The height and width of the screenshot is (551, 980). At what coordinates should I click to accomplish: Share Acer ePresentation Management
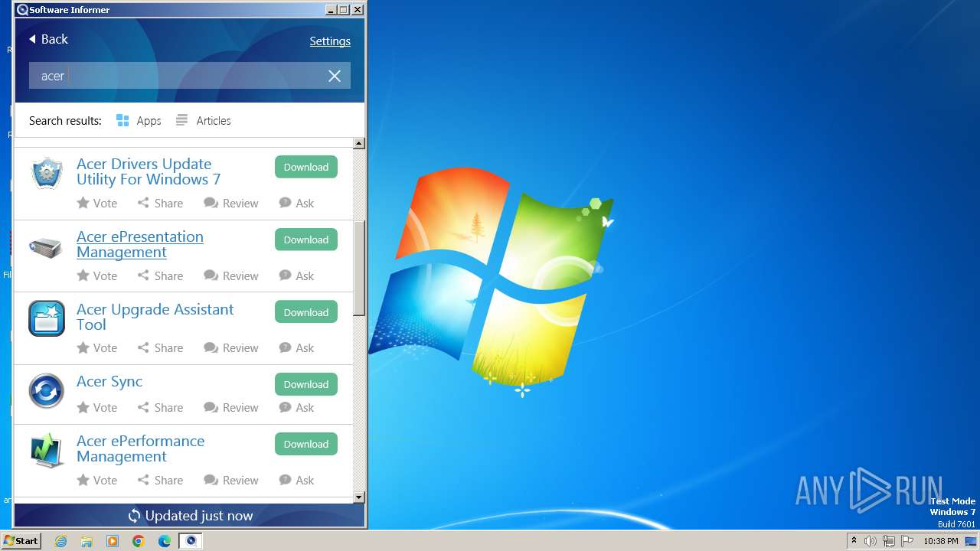pos(160,275)
